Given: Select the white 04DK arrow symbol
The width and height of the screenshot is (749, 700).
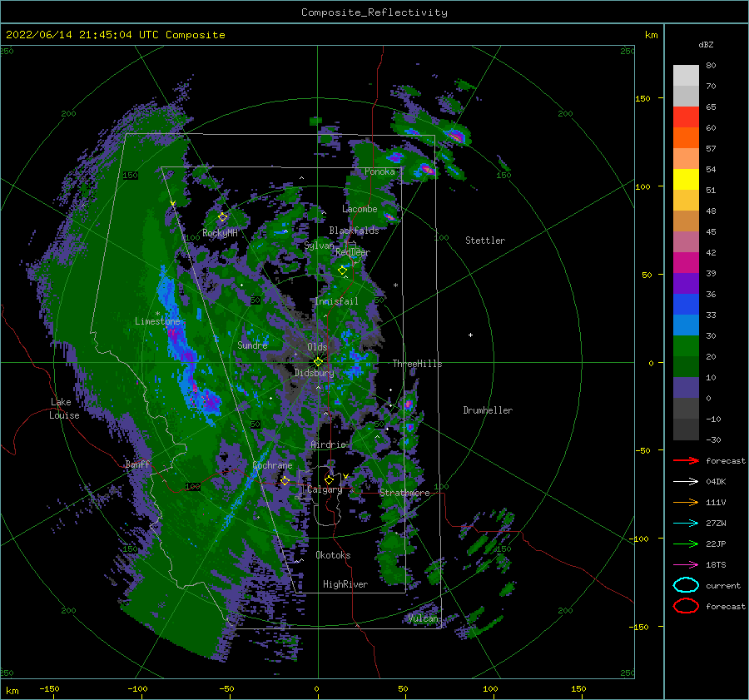Looking at the screenshot, I should pos(686,481).
